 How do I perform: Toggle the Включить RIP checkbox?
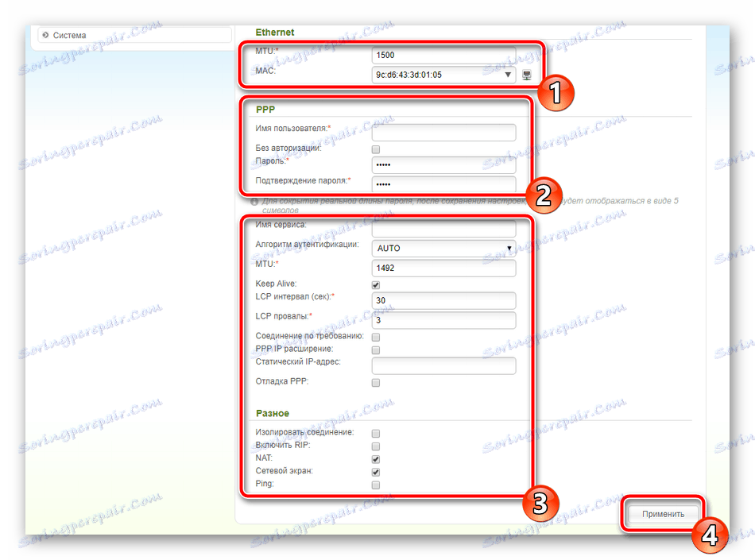point(376,446)
